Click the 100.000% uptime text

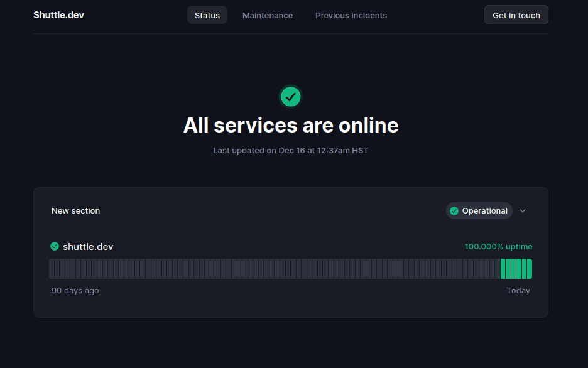click(498, 247)
